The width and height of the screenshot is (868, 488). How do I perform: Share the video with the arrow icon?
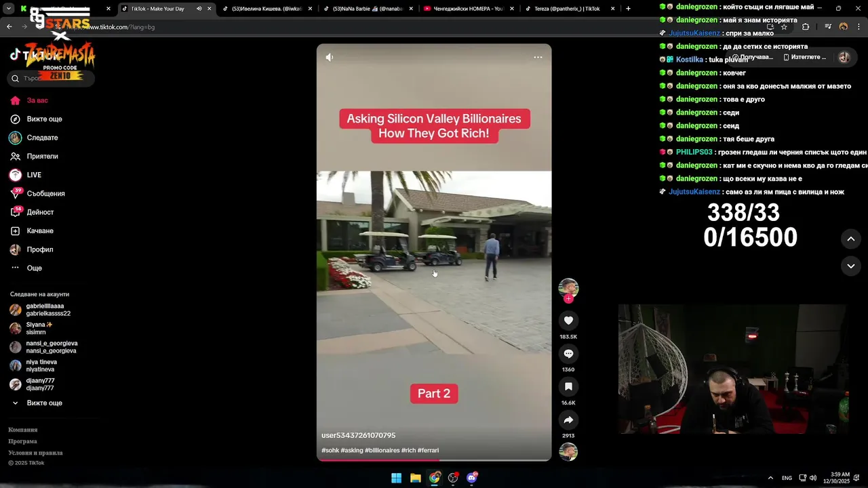click(x=568, y=420)
